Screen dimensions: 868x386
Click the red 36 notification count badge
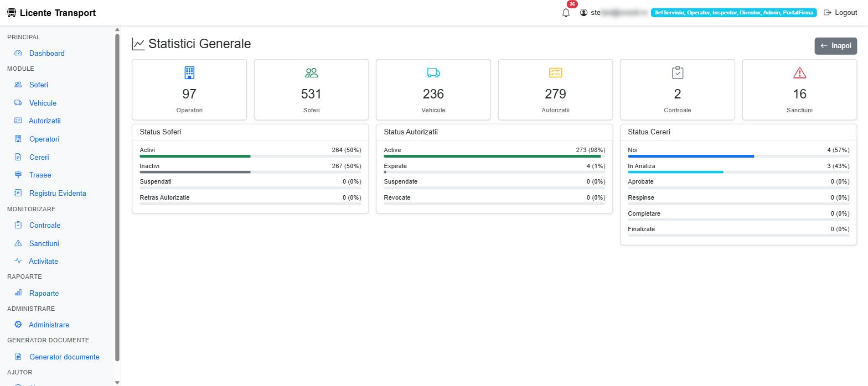click(x=572, y=4)
